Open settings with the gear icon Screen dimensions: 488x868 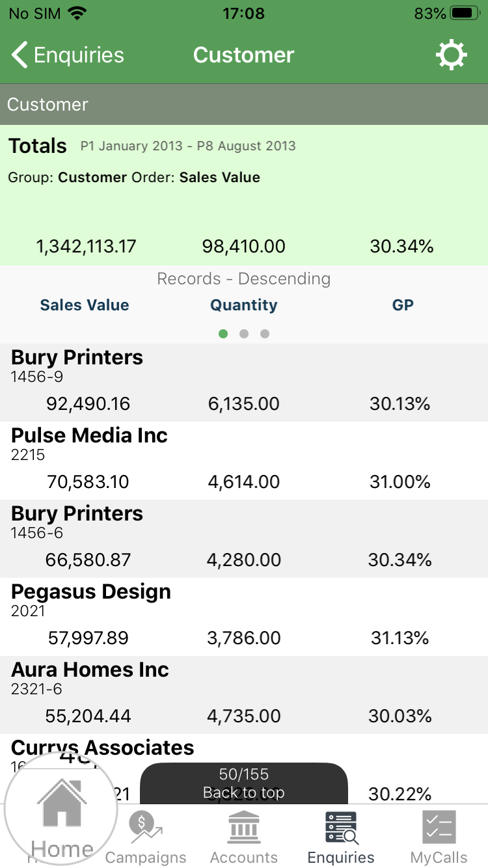click(452, 55)
